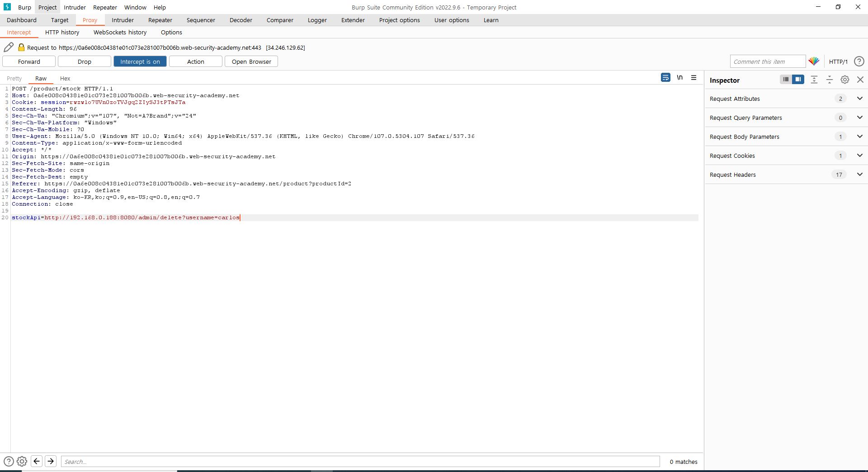Open the Window menu

(135, 7)
